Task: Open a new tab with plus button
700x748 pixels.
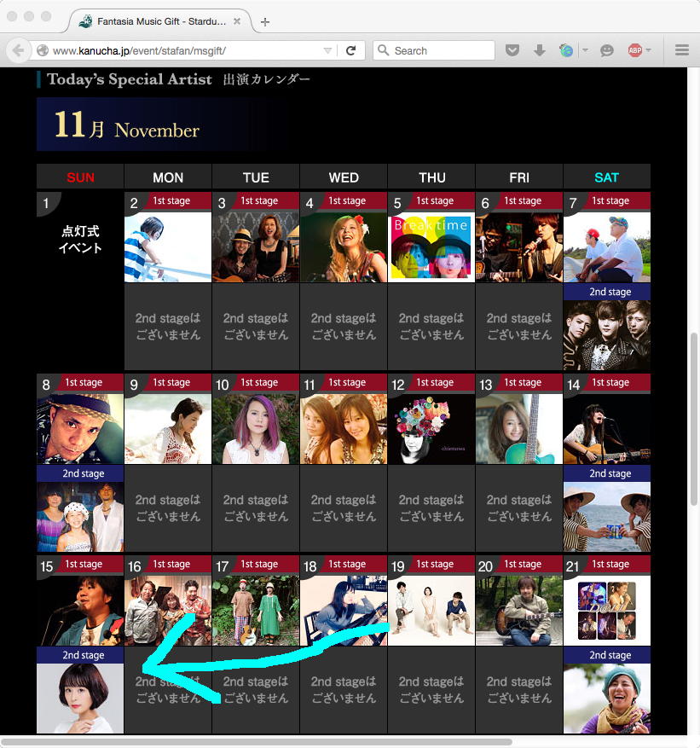Action: coord(265,21)
